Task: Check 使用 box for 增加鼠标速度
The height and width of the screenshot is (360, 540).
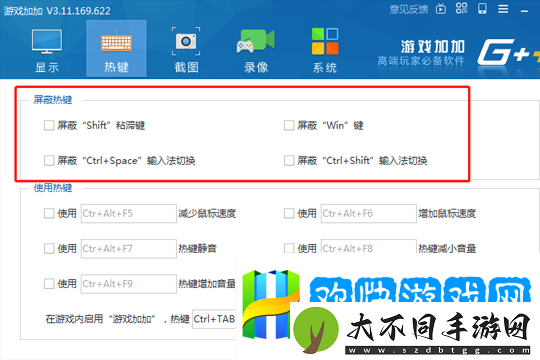Action: coord(289,213)
